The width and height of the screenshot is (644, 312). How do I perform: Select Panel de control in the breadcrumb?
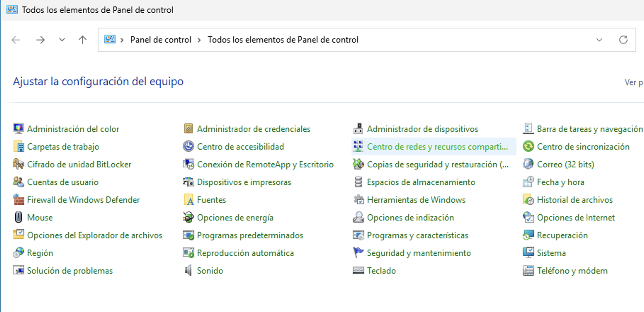click(x=161, y=40)
